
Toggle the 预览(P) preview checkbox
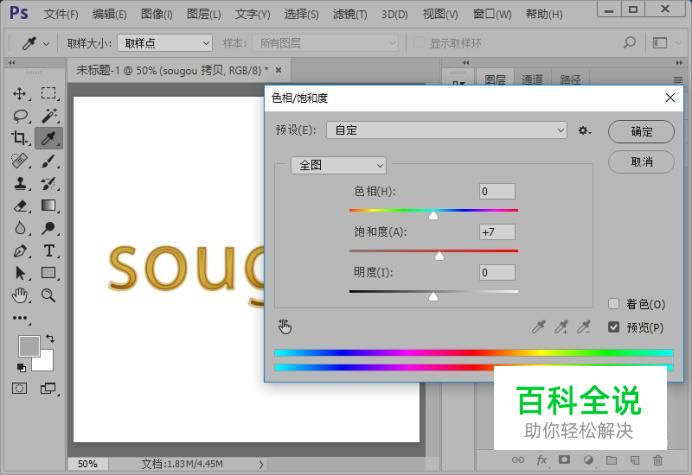pyautogui.click(x=613, y=327)
